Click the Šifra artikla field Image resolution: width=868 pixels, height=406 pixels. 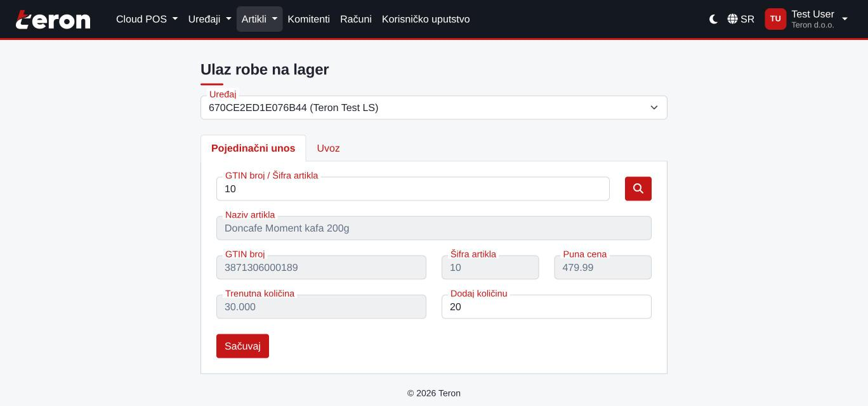click(x=490, y=268)
